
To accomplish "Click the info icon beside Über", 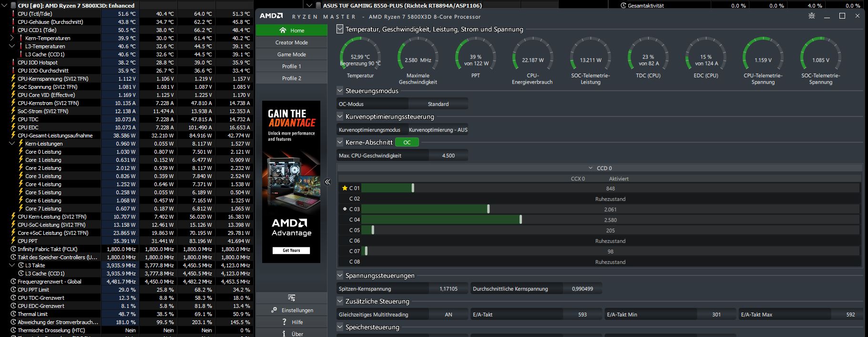I will [284, 334].
